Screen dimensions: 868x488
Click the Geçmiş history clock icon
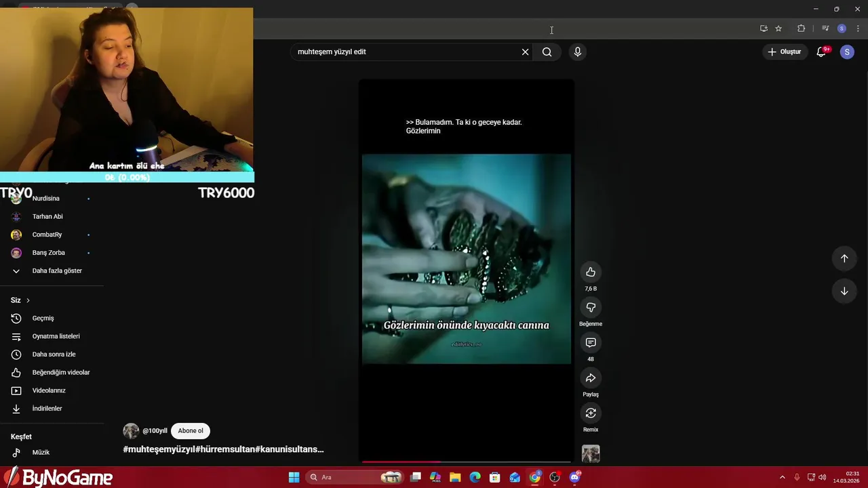click(x=16, y=318)
